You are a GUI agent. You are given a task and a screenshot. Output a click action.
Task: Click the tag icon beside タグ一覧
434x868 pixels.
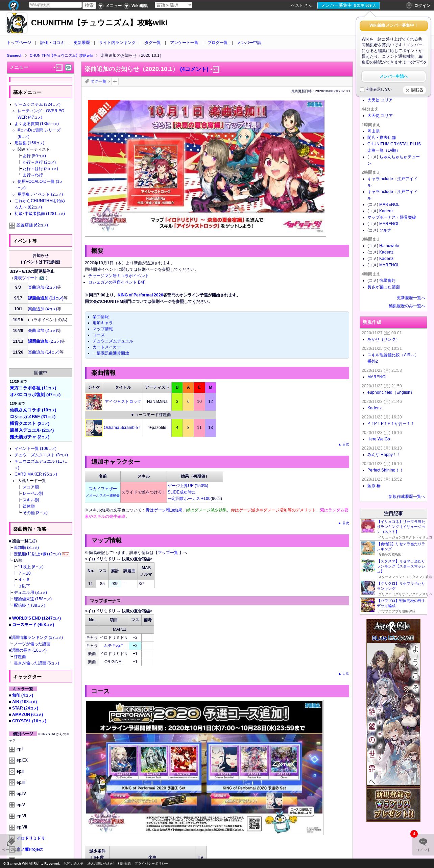[x=87, y=81]
